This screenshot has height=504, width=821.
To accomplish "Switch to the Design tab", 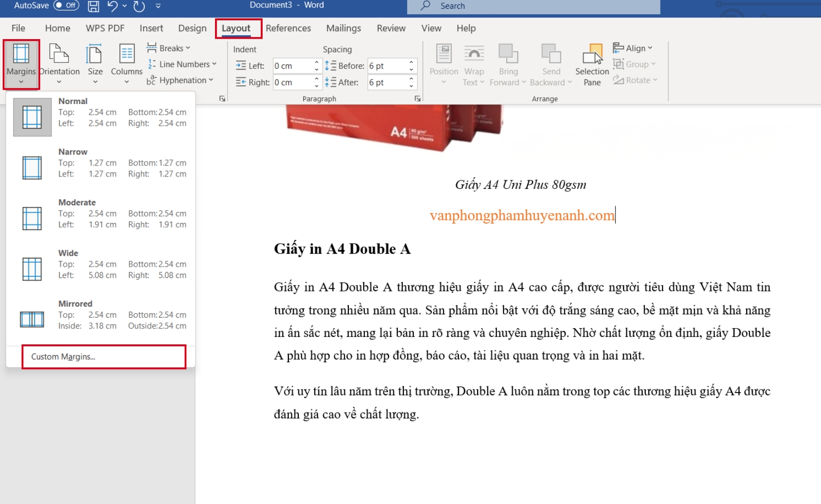I will pyautogui.click(x=192, y=28).
